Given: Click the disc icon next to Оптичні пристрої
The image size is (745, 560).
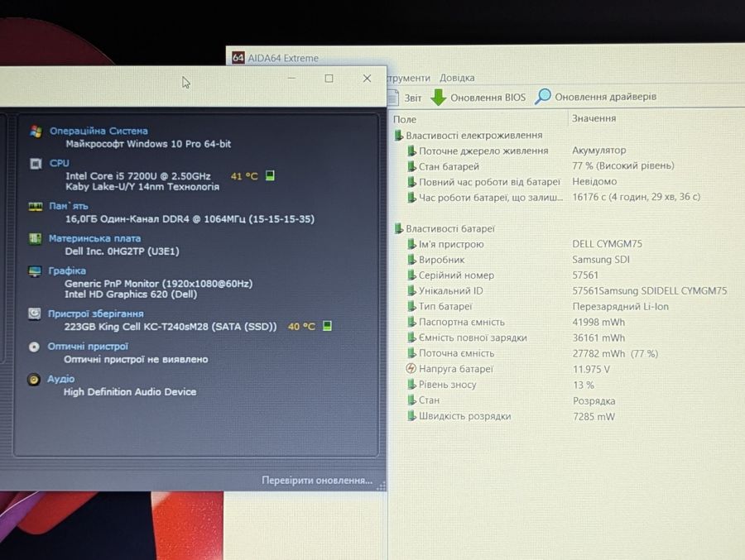Looking at the screenshot, I should tap(34, 347).
